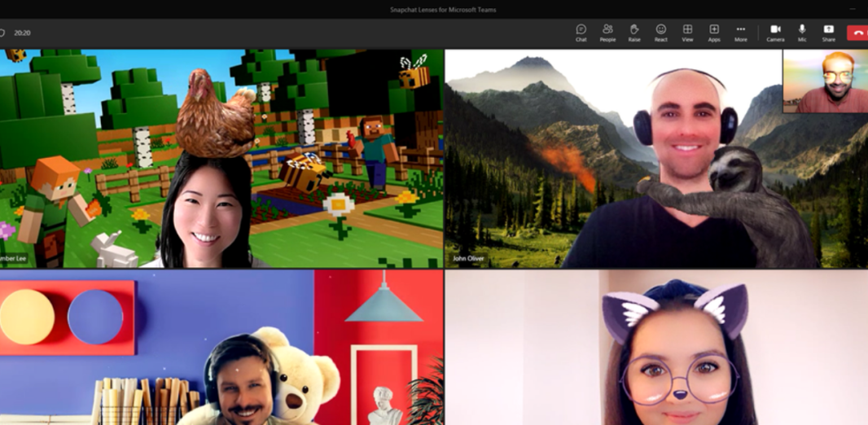Open More meeting options

741,33
